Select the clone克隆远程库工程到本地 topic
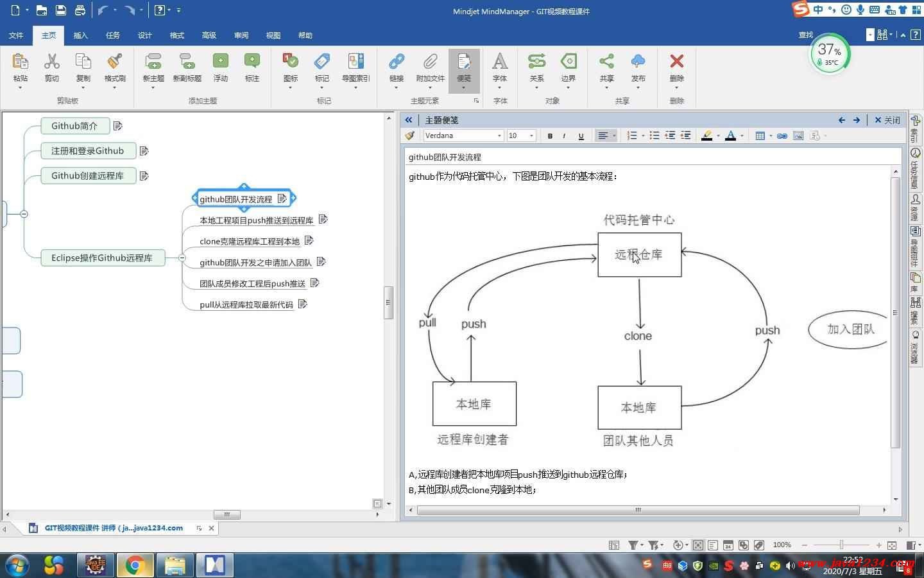924x578 pixels. [250, 241]
